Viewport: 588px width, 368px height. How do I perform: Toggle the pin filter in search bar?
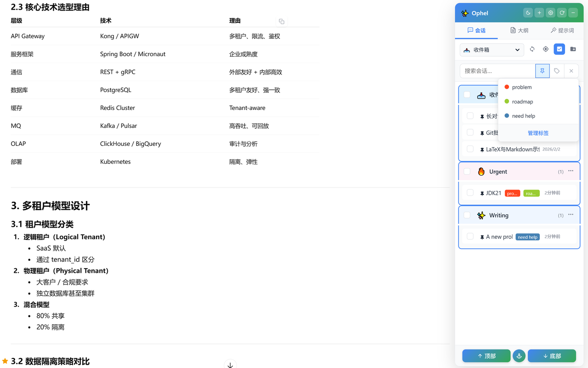[x=542, y=71]
